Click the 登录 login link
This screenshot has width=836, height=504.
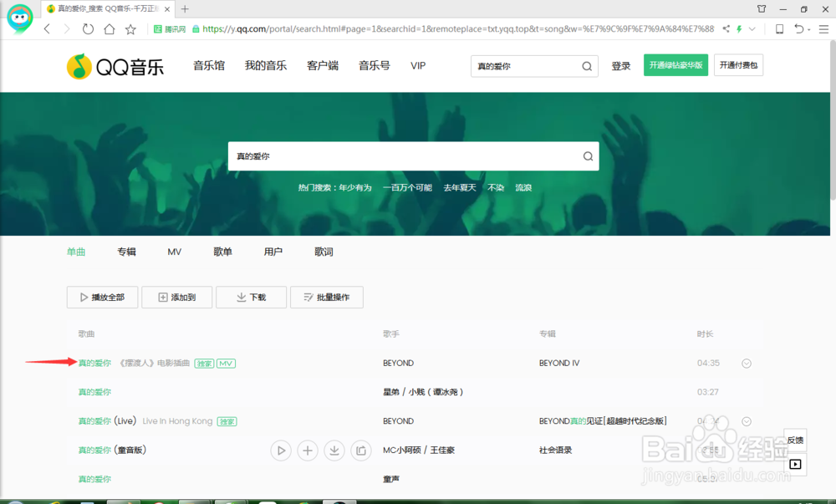click(x=621, y=66)
